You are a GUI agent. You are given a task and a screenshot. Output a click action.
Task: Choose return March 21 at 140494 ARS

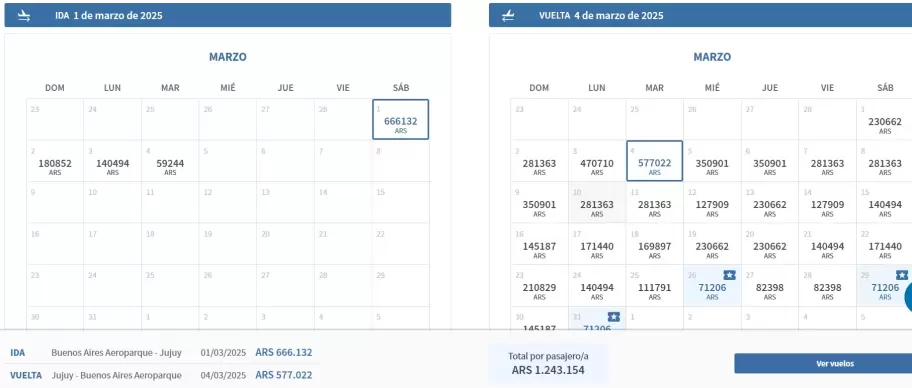point(827,244)
